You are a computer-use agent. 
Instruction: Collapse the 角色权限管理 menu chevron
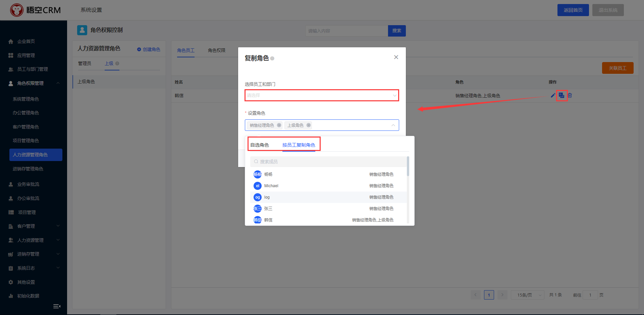[58, 83]
